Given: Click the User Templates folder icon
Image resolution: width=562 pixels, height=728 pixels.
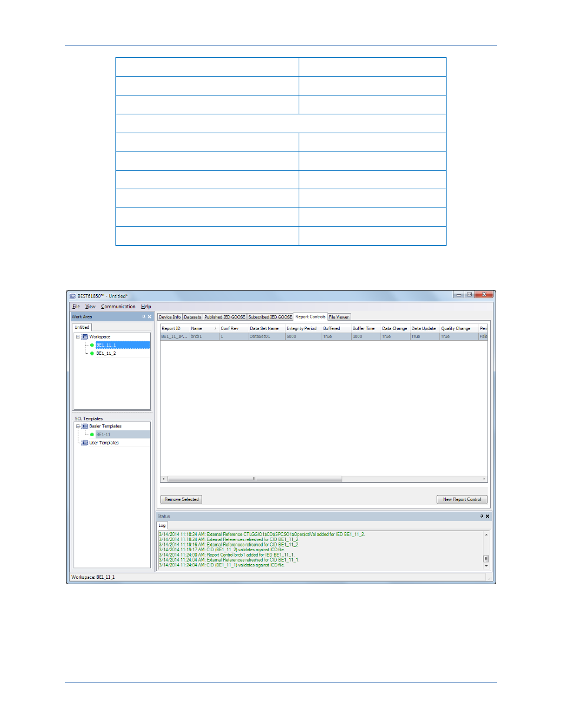Looking at the screenshot, I should pyautogui.click(x=85, y=443).
